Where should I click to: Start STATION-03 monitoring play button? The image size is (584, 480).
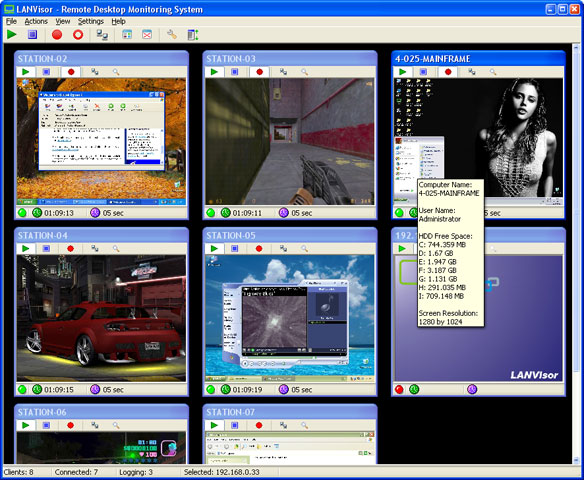214,72
